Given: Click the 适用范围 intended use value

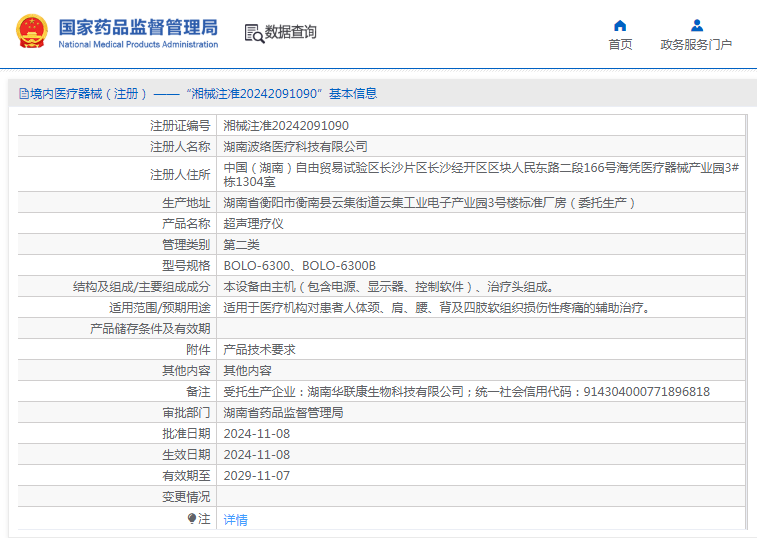Looking at the screenshot, I should coord(437,308).
